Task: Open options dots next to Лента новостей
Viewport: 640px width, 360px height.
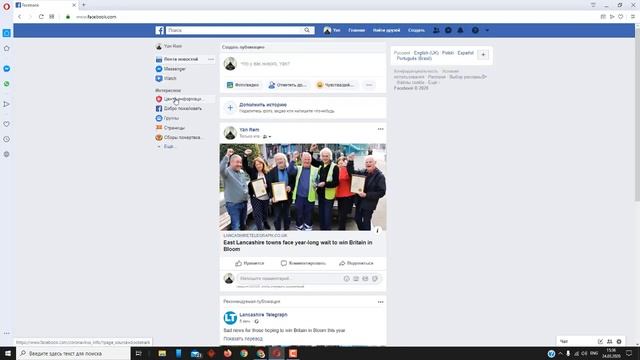Action: click(x=211, y=60)
